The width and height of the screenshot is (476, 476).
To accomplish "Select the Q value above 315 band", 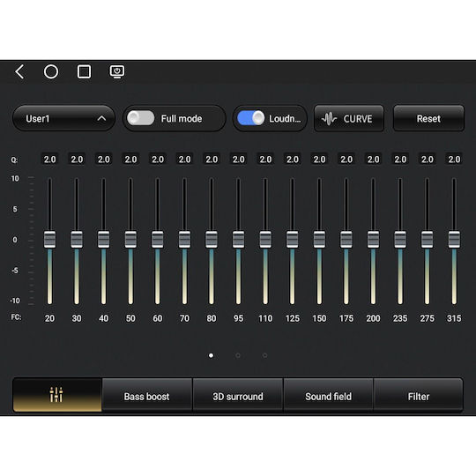I will click(454, 160).
